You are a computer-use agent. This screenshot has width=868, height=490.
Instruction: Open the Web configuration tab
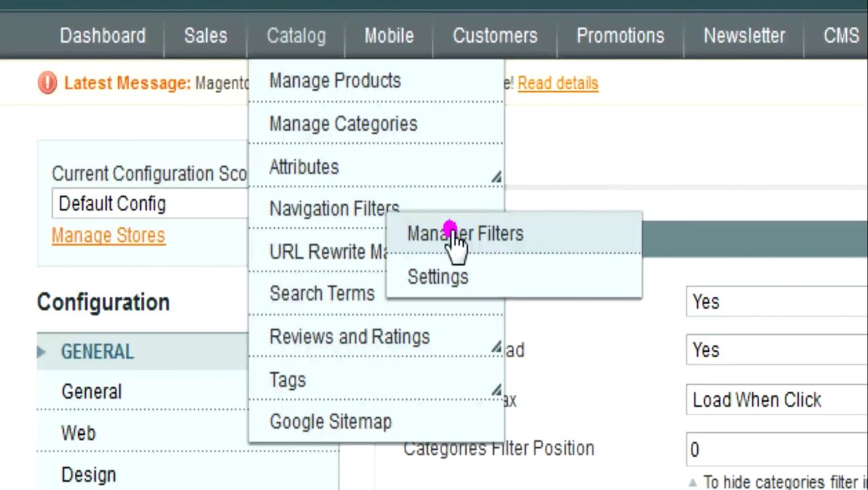(78, 434)
